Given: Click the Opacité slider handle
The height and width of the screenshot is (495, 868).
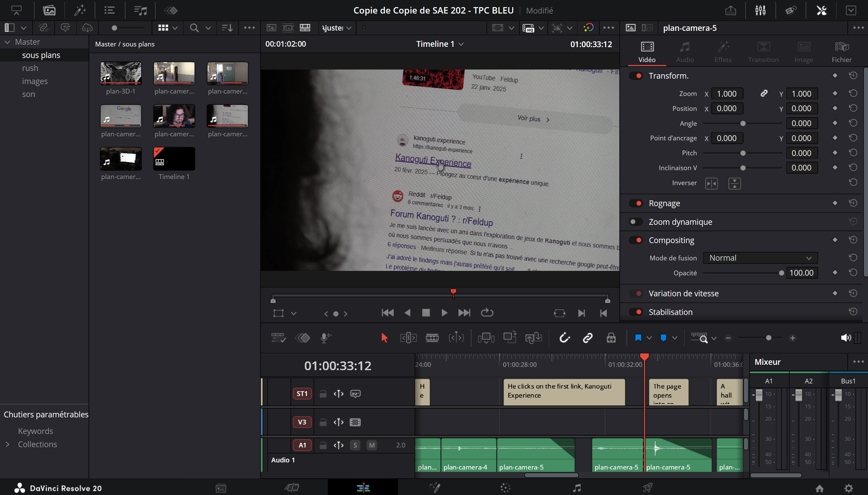Looking at the screenshot, I should click(x=781, y=273).
